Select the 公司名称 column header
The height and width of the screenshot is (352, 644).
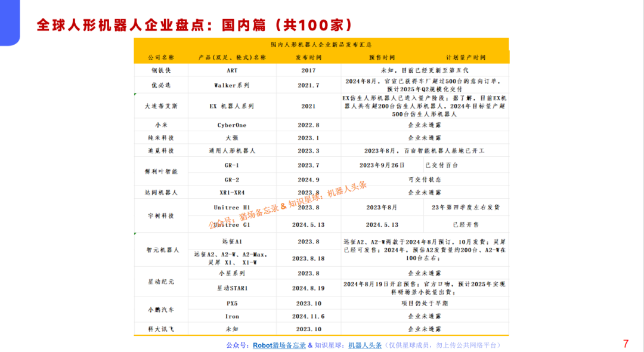(x=161, y=57)
